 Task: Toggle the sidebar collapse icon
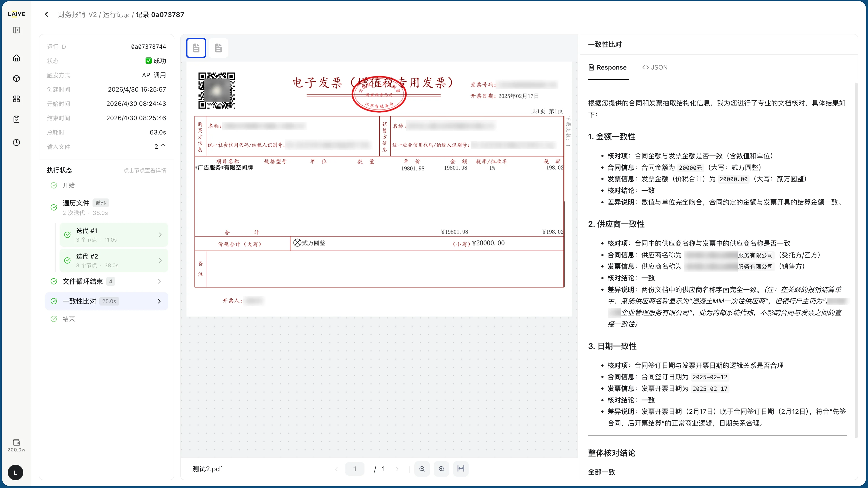pyautogui.click(x=16, y=30)
